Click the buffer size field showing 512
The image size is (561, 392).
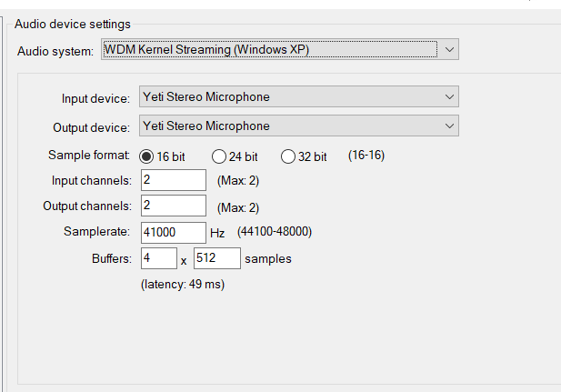216,258
